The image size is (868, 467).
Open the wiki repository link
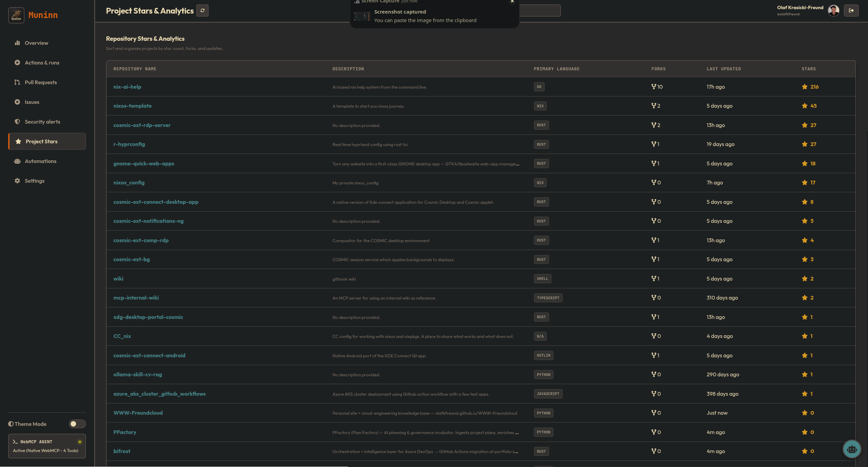[118, 279]
